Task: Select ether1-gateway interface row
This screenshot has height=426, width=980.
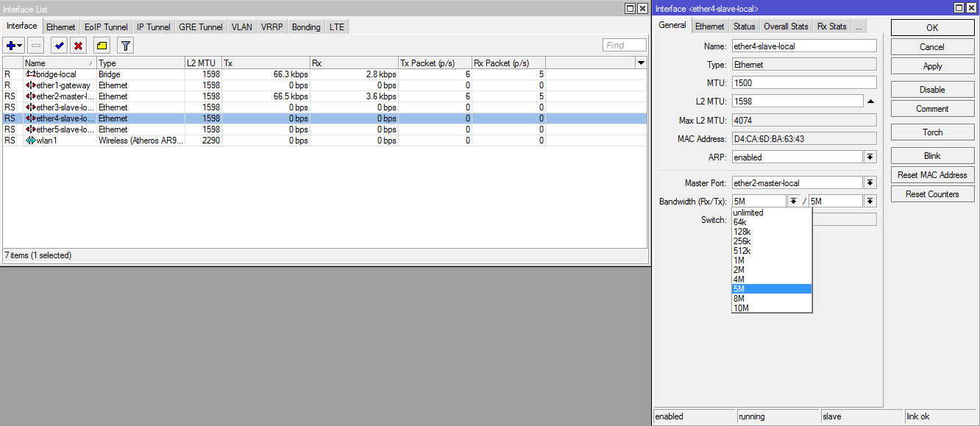Action: click(x=324, y=85)
